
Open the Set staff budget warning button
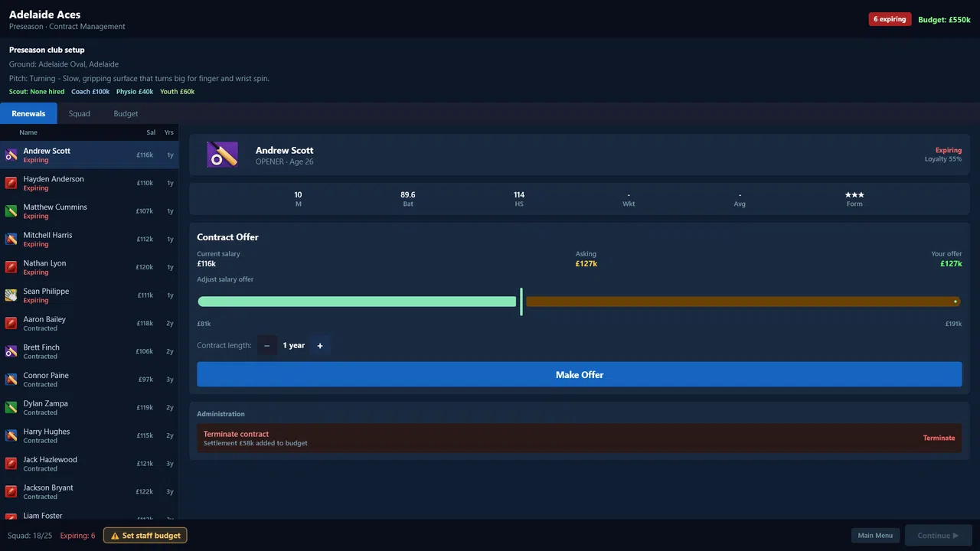pos(145,536)
